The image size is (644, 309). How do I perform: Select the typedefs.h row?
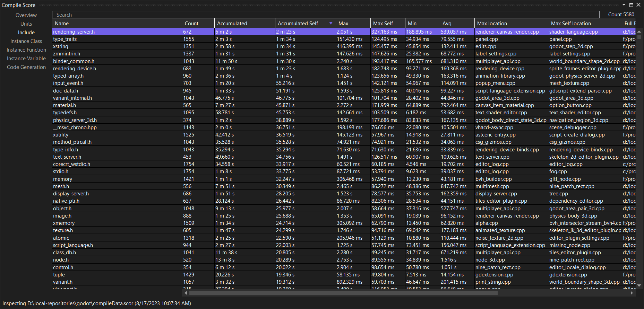(x=344, y=113)
